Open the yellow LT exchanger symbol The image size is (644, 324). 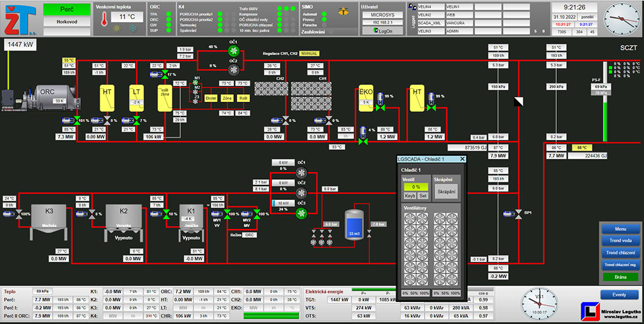(137, 97)
